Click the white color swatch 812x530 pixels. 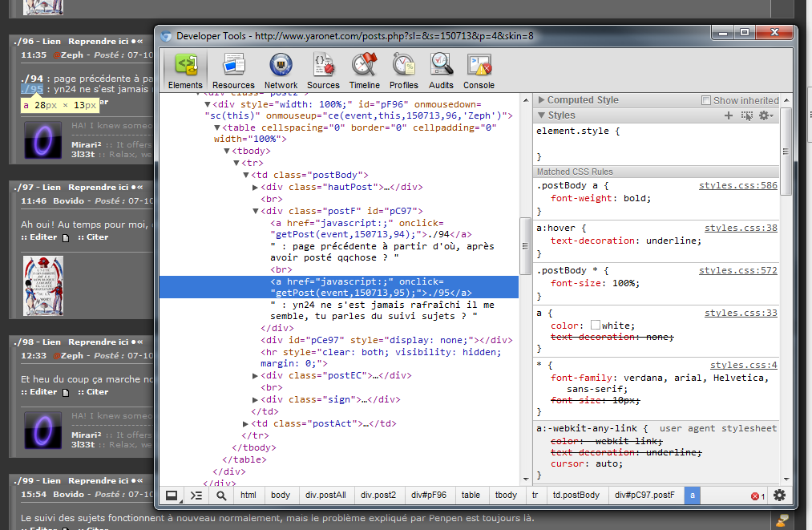(x=596, y=326)
